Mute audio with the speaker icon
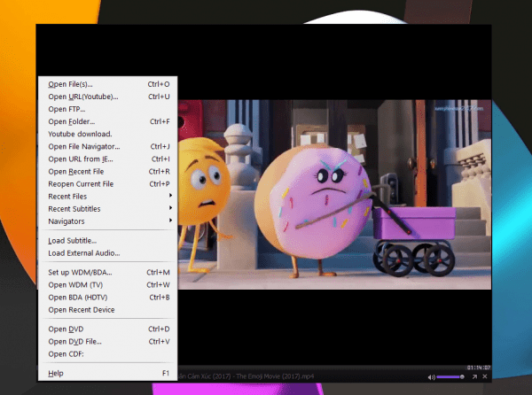The width and height of the screenshot is (532, 395). click(431, 377)
